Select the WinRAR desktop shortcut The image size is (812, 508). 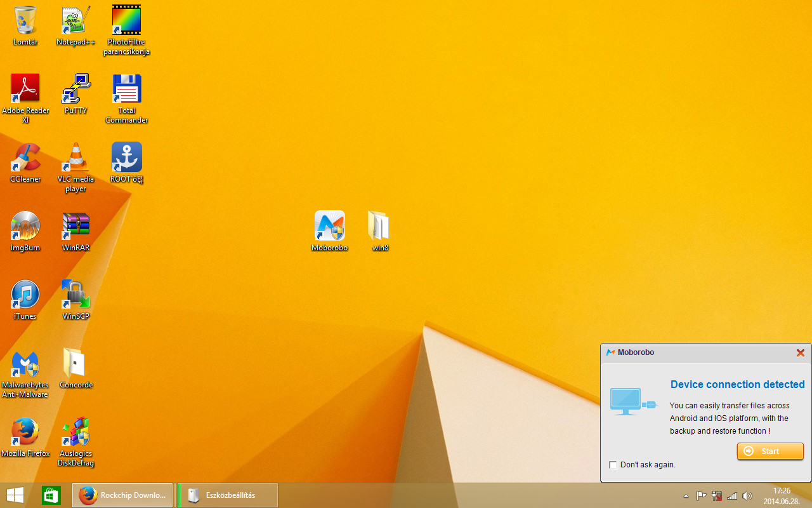click(75, 227)
